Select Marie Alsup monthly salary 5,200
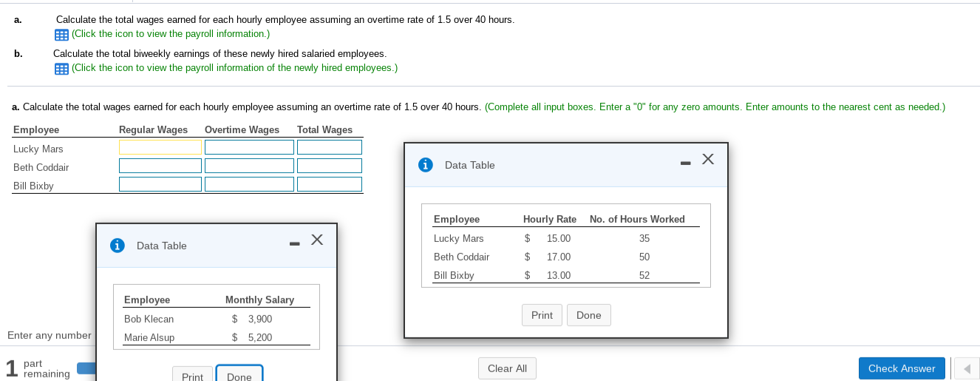Screen dimensions: 980x381 click(259, 337)
